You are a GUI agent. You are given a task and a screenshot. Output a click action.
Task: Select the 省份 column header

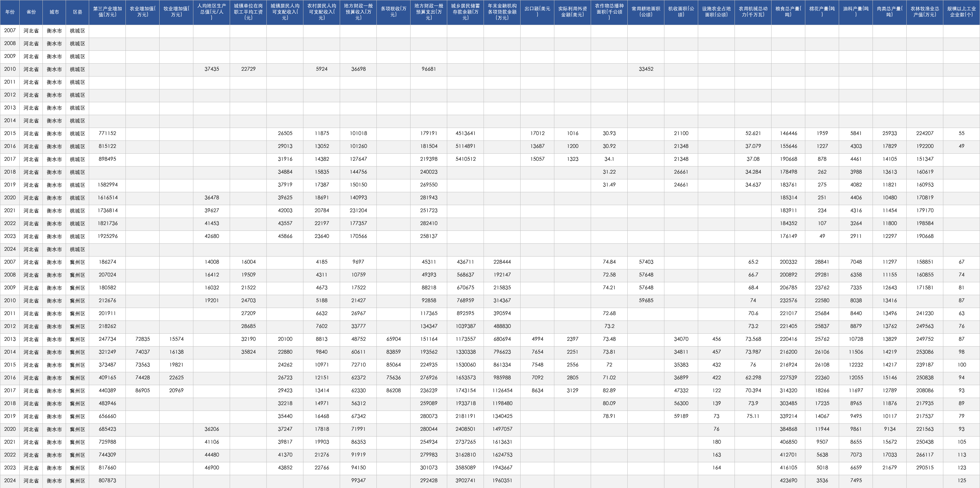tap(31, 12)
